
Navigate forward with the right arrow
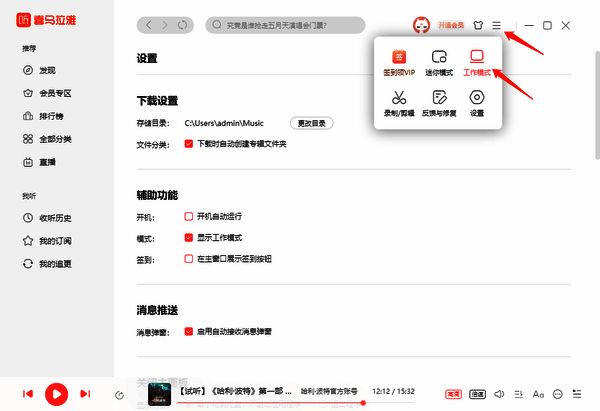coord(165,25)
